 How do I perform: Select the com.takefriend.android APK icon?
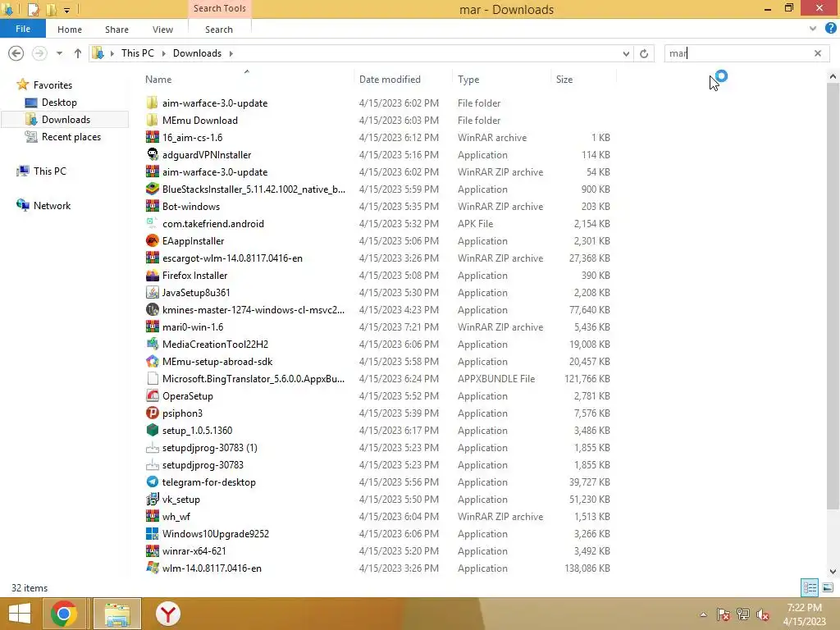(x=152, y=223)
